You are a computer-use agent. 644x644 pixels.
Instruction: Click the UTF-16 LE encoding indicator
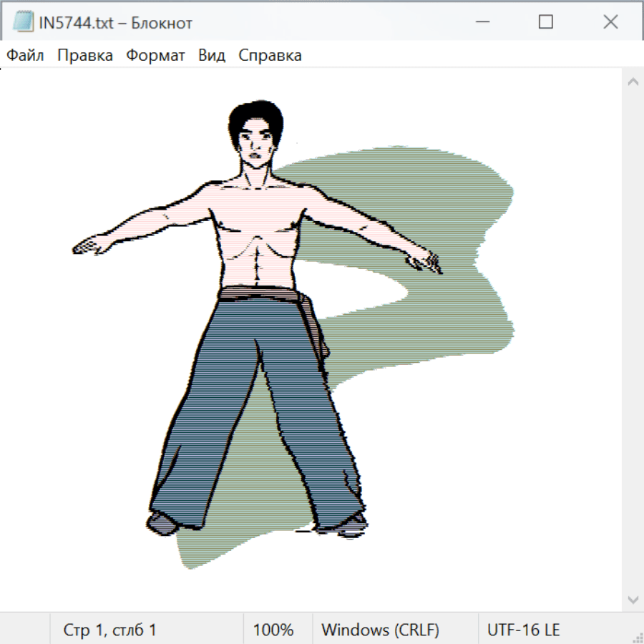pyautogui.click(x=524, y=630)
